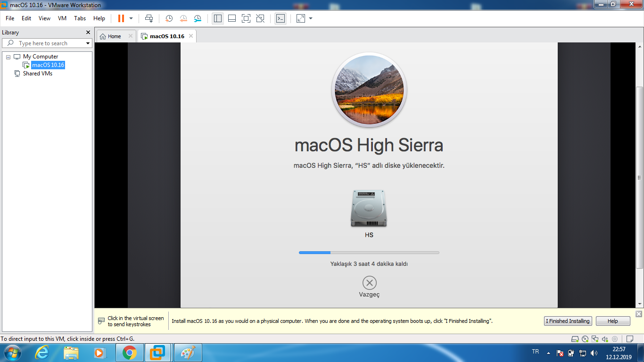This screenshot has width=644, height=362.
Task: Revert the VM to previous snapshot
Action: point(183,18)
